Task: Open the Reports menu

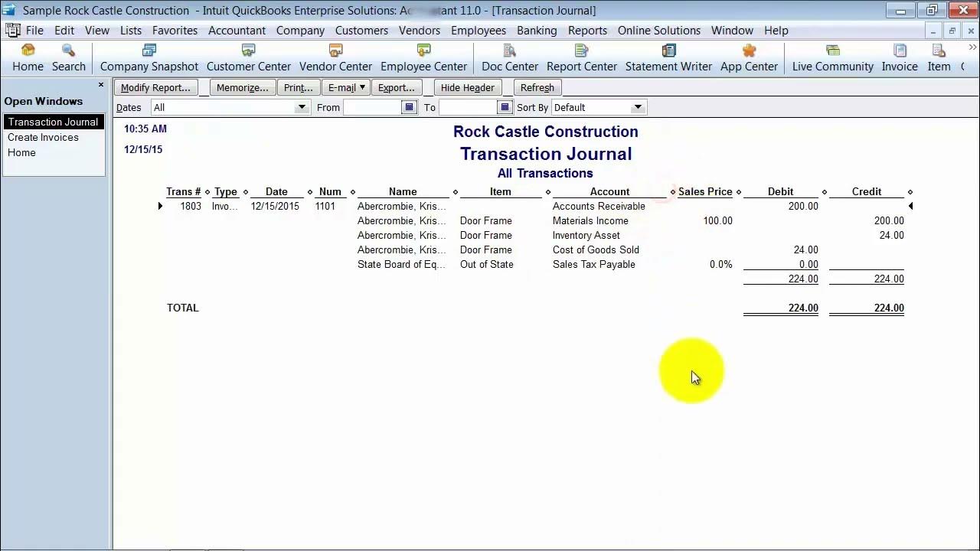Action: [587, 31]
